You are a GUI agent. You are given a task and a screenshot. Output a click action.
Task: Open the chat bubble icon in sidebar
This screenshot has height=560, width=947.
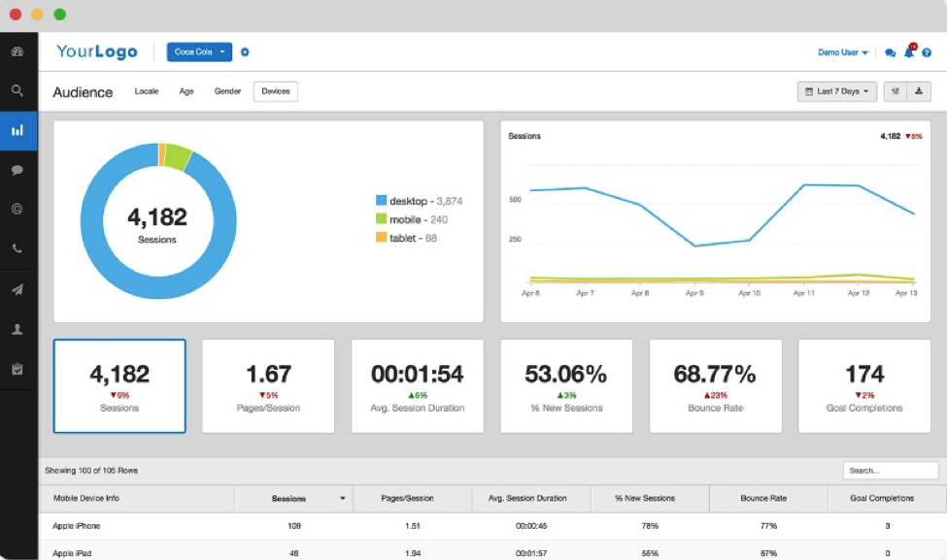[x=18, y=170]
